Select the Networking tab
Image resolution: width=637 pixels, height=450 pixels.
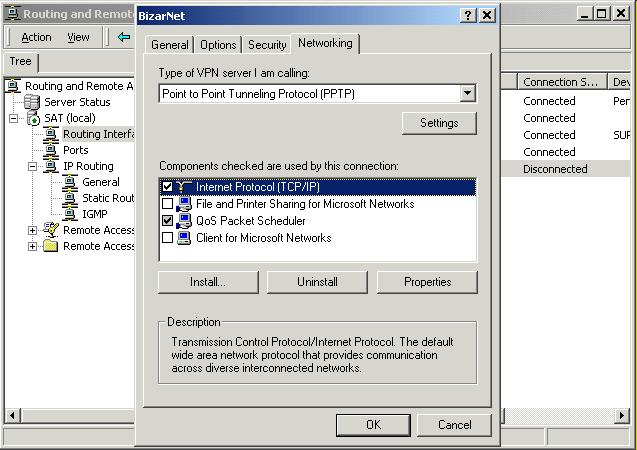click(x=325, y=43)
